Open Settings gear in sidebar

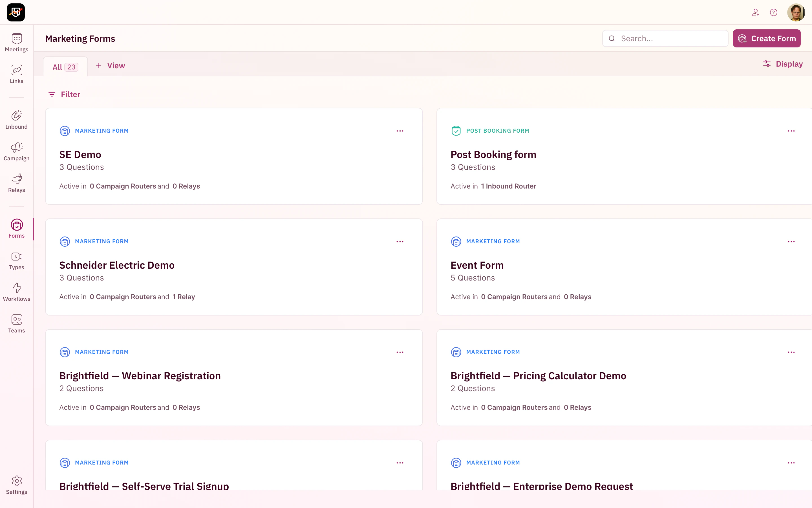(16, 485)
